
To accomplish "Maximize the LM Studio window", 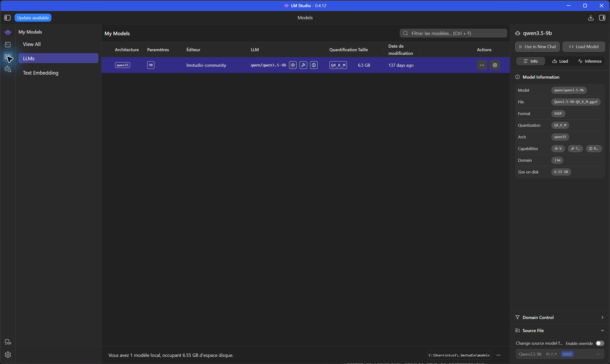I will [x=585, y=5].
